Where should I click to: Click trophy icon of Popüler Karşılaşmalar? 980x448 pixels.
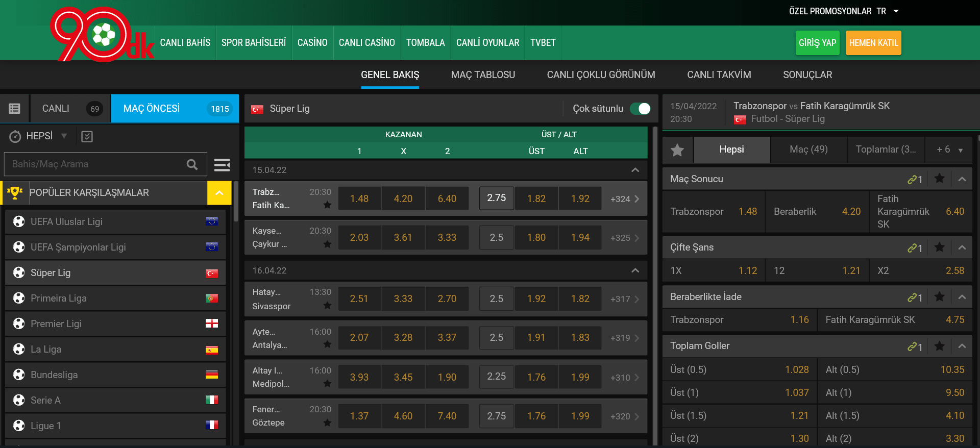pyautogui.click(x=15, y=193)
